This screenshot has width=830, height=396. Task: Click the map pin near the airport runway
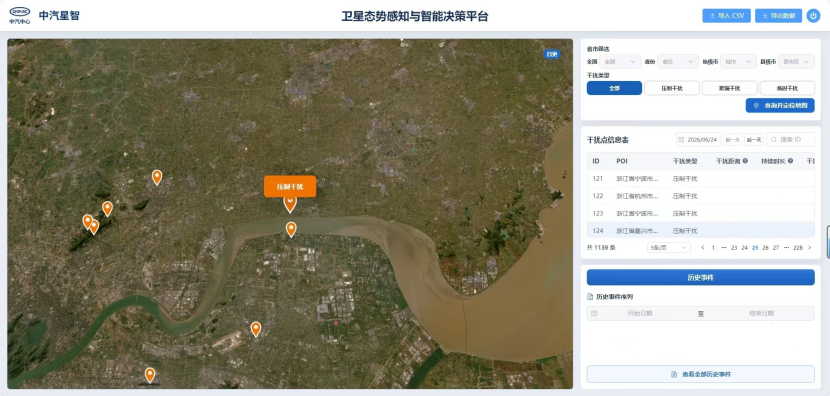point(256,329)
